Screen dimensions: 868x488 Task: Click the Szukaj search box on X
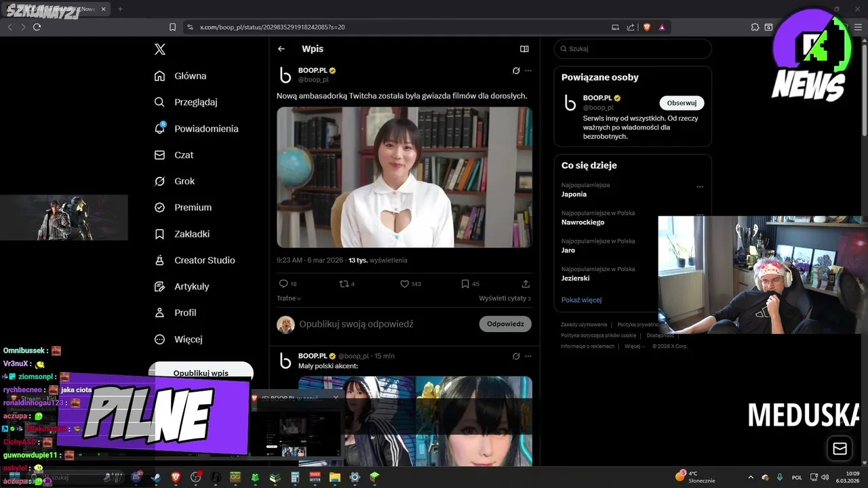pos(633,49)
